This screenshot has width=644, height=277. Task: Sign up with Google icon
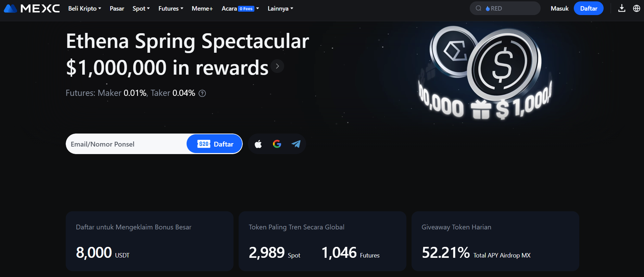[x=277, y=144]
